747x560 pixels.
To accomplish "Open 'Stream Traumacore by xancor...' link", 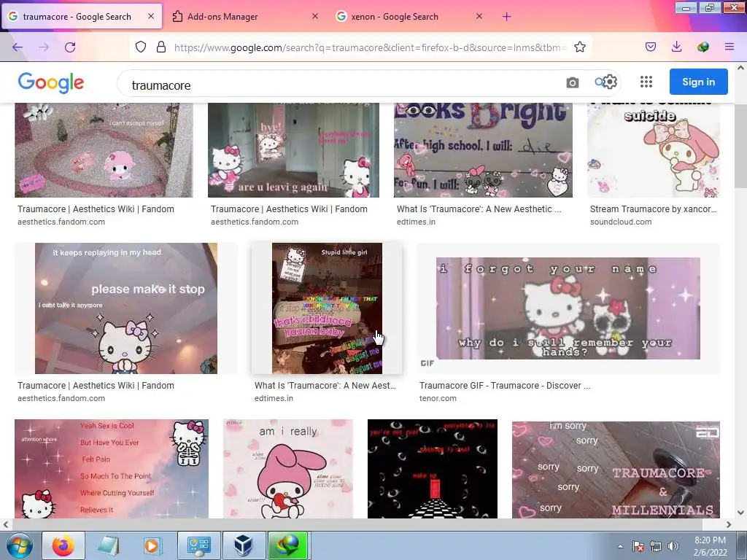I will pyautogui.click(x=653, y=209).
